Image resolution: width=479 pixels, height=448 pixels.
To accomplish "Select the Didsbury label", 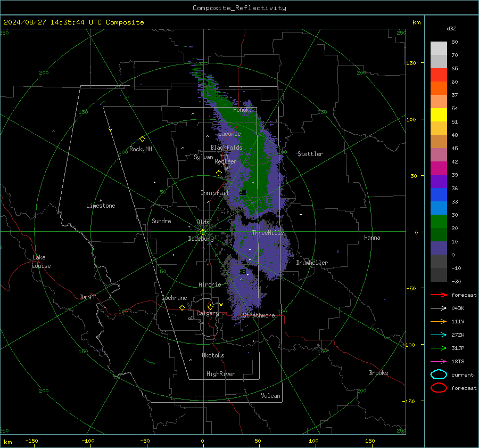I will (x=201, y=239).
